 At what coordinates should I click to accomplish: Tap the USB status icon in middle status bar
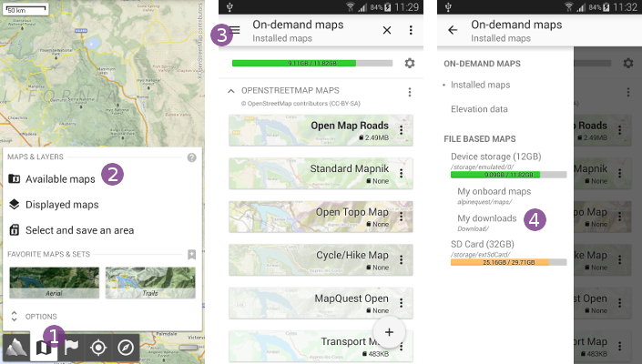(x=229, y=7)
